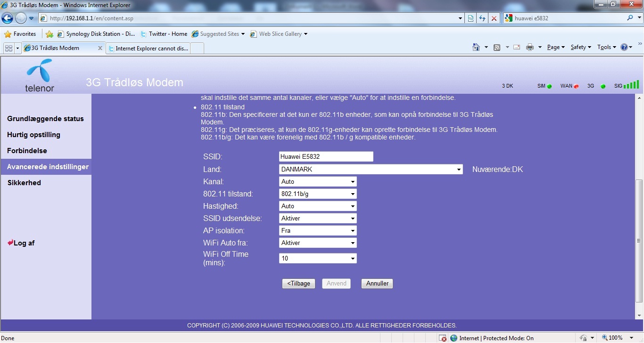Image resolution: width=644 pixels, height=343 pixels.
Task: Toggle the Compatibility View icon
Action: pos(471,18)
